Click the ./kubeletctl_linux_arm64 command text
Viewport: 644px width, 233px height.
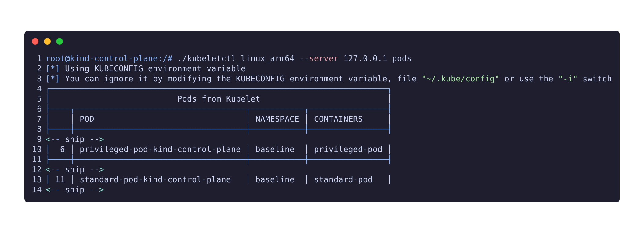(236, 58)
